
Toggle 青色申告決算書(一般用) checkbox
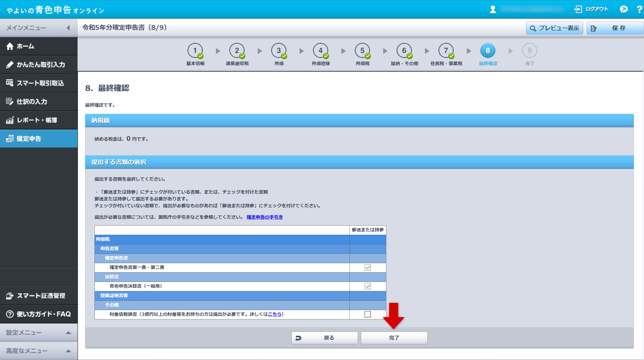pyautogui.click(x=367, y=286)
